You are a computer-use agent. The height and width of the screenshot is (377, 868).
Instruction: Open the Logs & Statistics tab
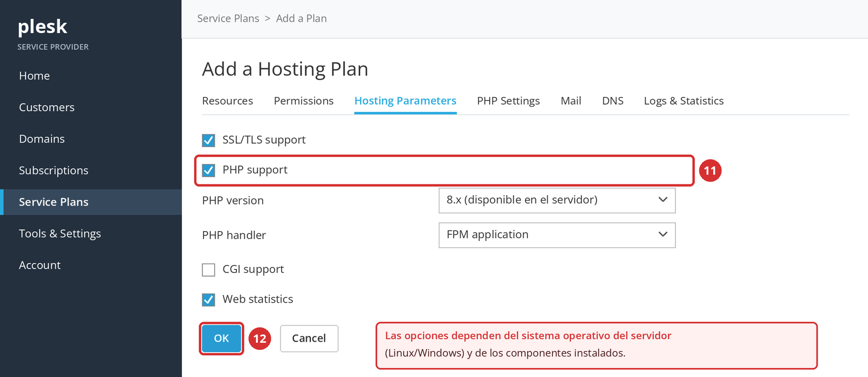pos(684,101)
